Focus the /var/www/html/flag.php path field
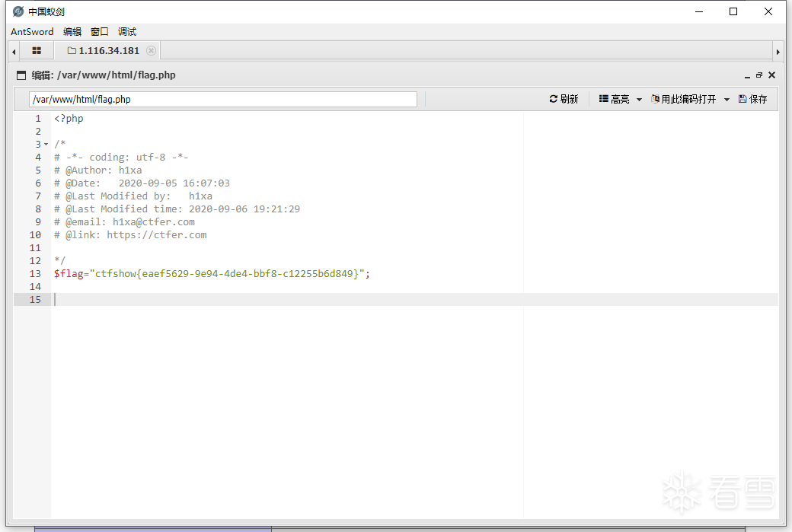 click(x=222, y=100)
